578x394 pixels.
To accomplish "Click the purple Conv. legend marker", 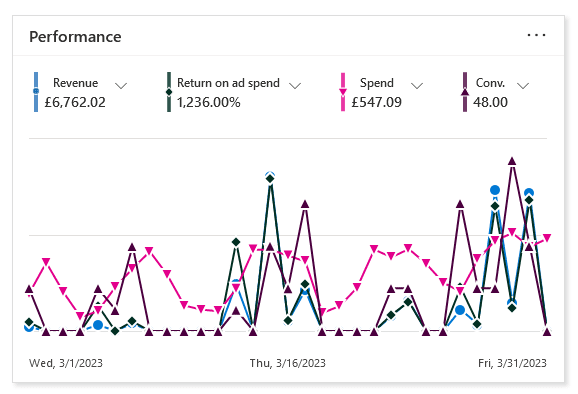I will coord(465,92).
